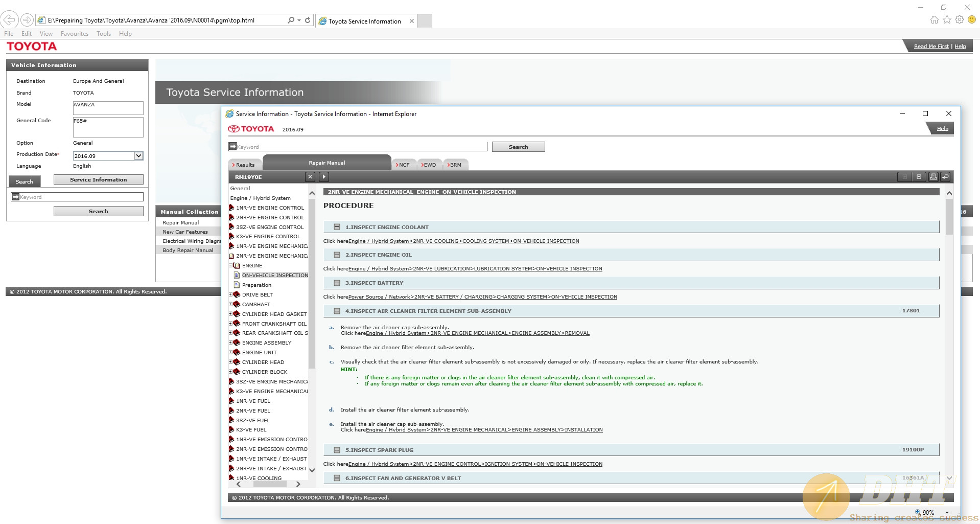Click the expand-all icon in viewer toolbar
Viewport: 980px width, 524px height.
(x=905, y=177)
